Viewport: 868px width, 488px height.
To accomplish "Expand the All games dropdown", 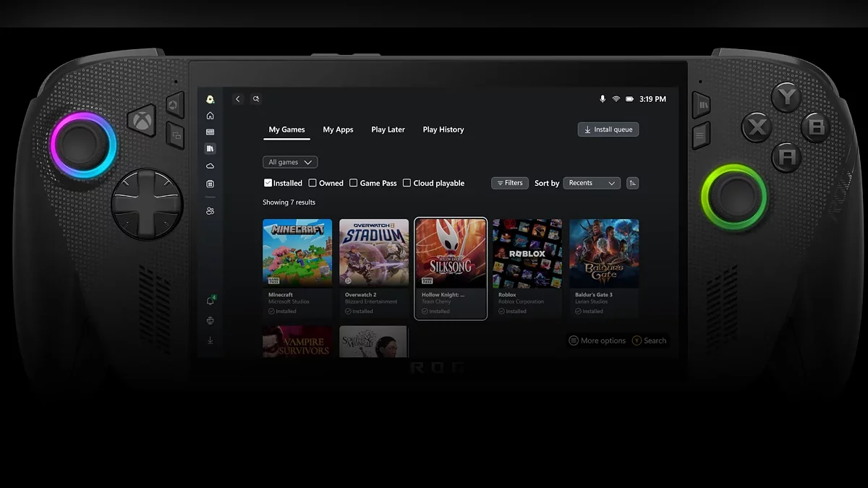I will click(290, 163).
